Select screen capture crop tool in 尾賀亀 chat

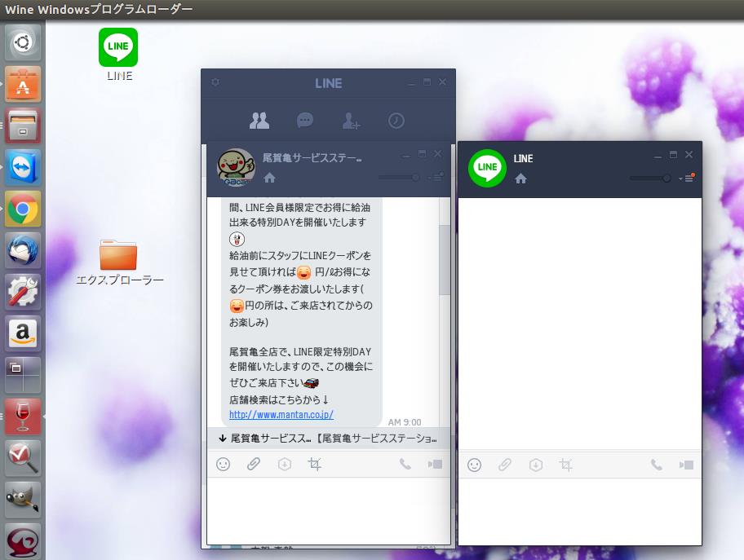coord(314,464)
